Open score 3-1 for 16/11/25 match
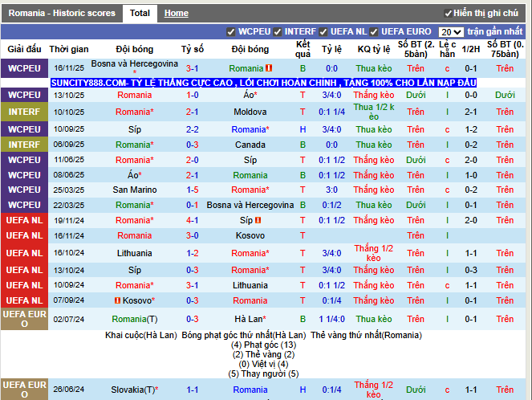 tap(192, 68)
